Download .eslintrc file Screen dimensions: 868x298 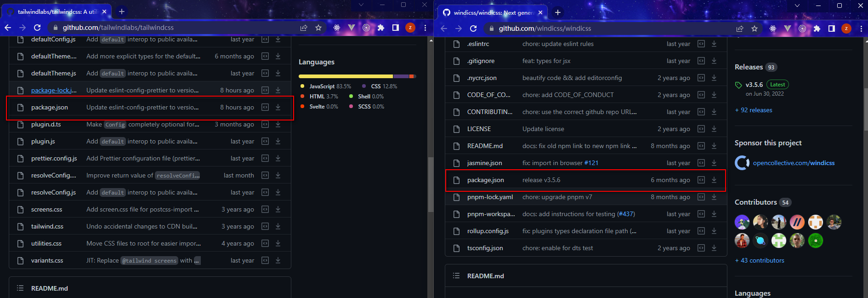click(714, 44)
